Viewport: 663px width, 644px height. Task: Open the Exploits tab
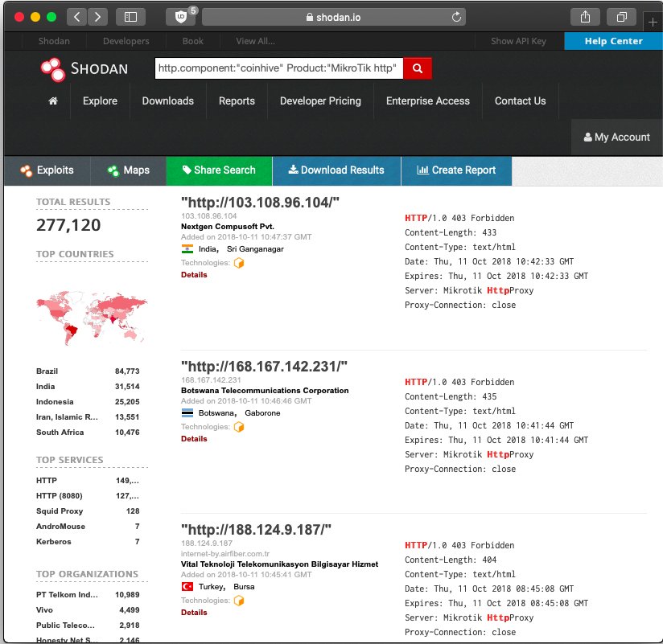[x=47, y=170]
